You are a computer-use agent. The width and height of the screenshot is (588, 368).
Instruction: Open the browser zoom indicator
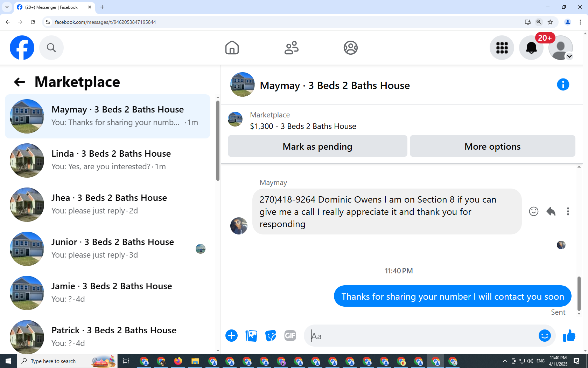coord(539,22)
